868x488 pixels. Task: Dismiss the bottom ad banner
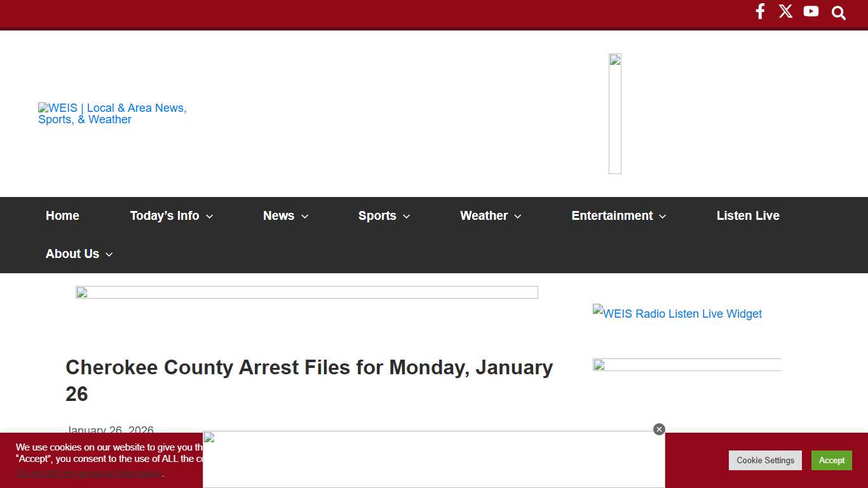tap(659, 429)
